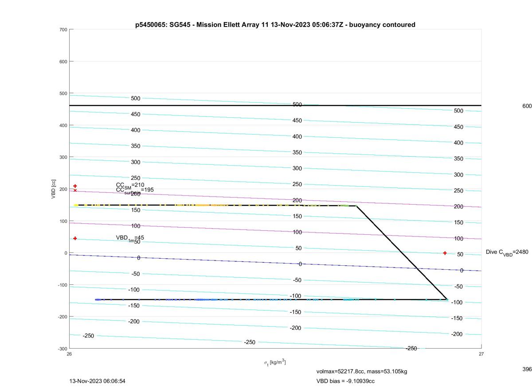Screen dimensions: 532x392
Task: Click the 396 value outside the axes
Action: (x=527, y=369)
